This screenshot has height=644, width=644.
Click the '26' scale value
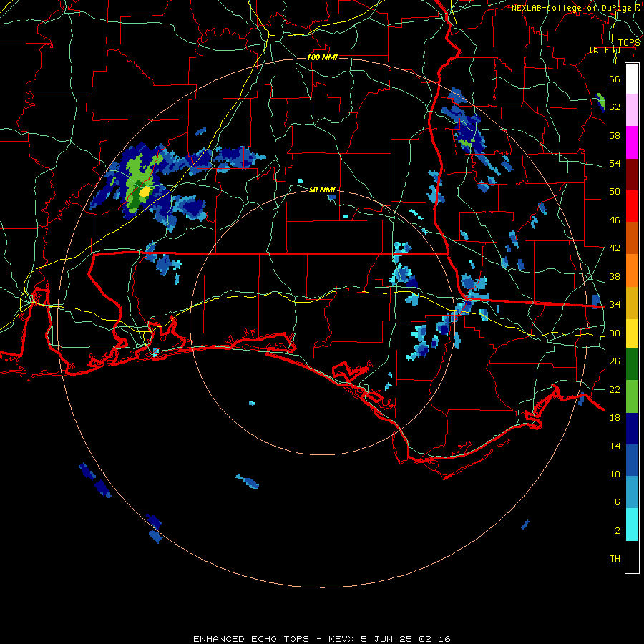pos(615,361)
